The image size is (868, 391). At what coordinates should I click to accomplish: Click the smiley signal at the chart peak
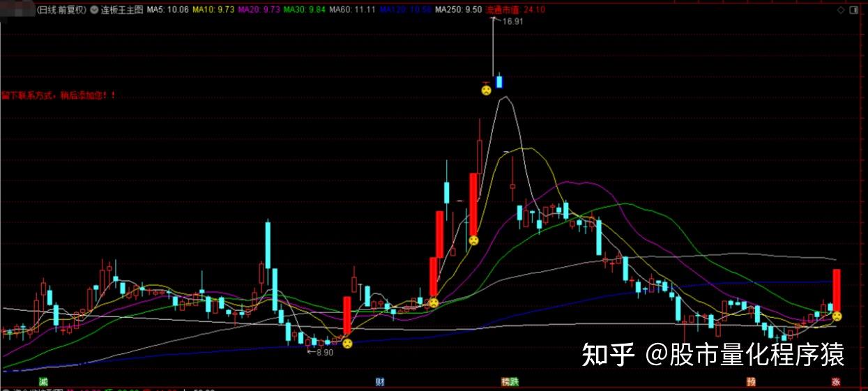[486, 89]
